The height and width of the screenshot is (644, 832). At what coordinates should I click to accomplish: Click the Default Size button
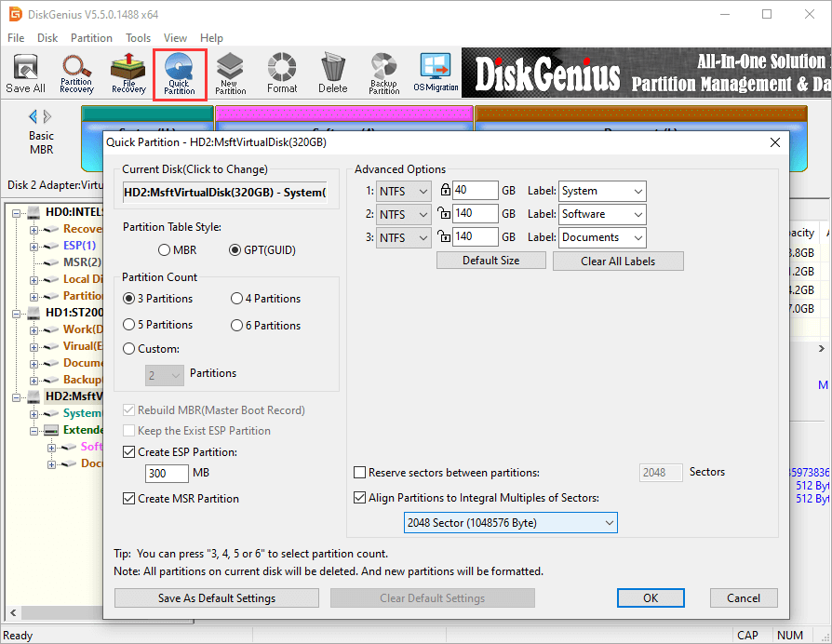490,261
